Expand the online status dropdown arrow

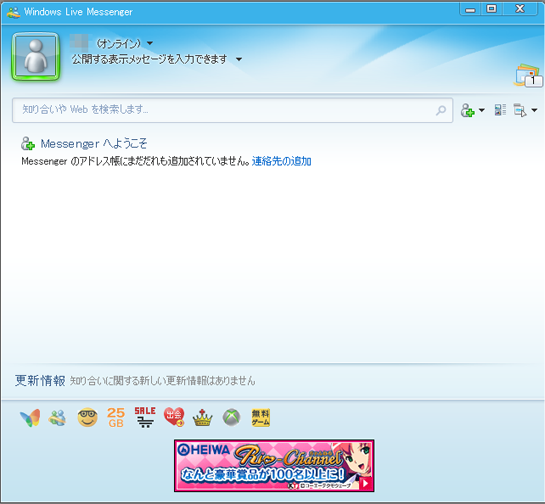pyautogui.click(x=150, y=43)
